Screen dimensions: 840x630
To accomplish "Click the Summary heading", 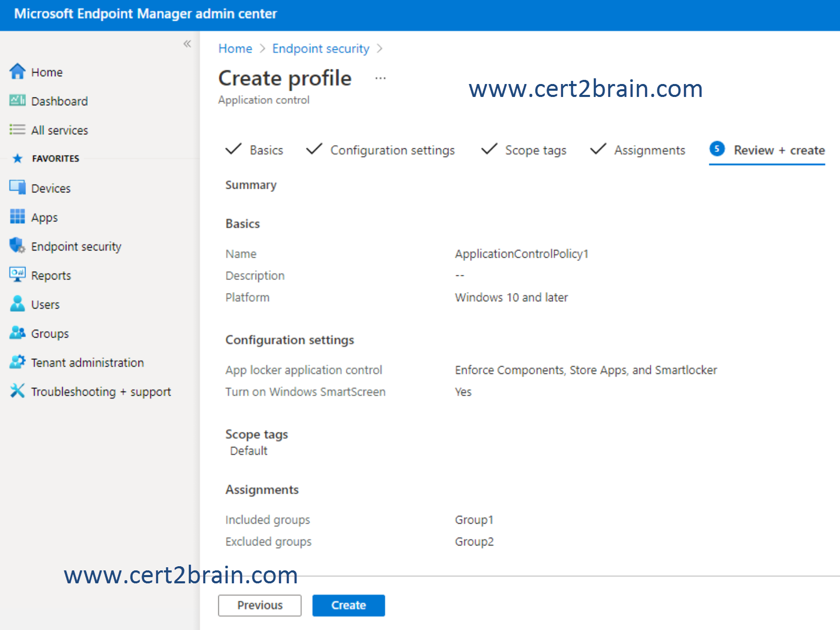I will tap(251, 185).
